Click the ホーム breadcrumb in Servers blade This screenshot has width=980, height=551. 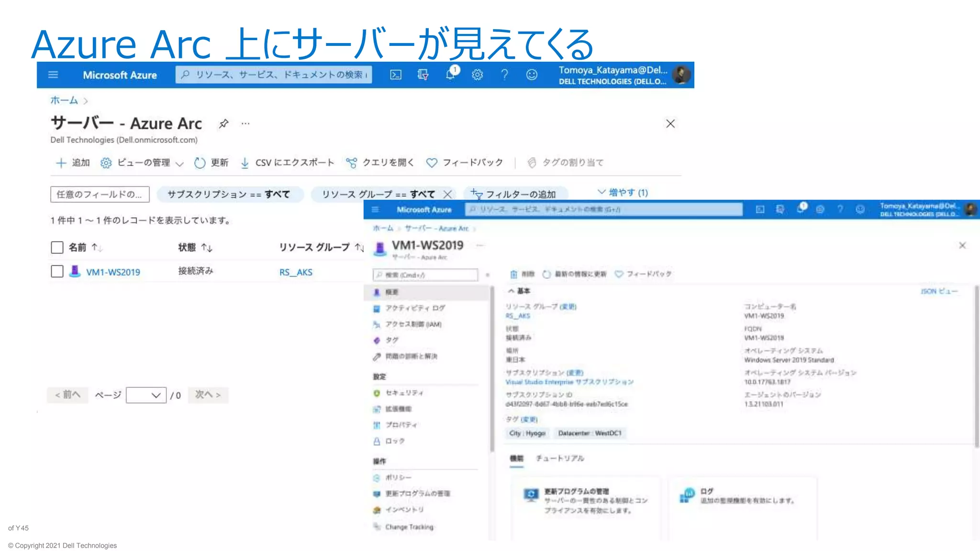[64, 100]
